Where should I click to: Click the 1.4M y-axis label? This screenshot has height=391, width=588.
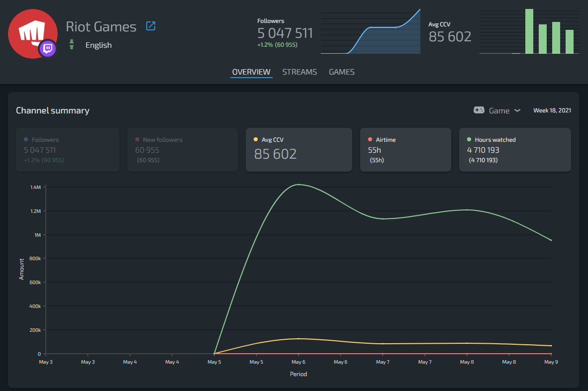[36, 188]
